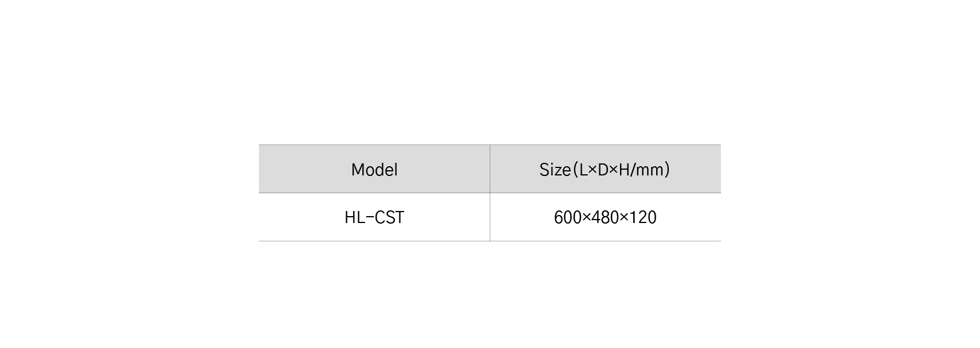
Task: Select the 600×480×120 dimensions value
Action: click(x=605, y=218)
